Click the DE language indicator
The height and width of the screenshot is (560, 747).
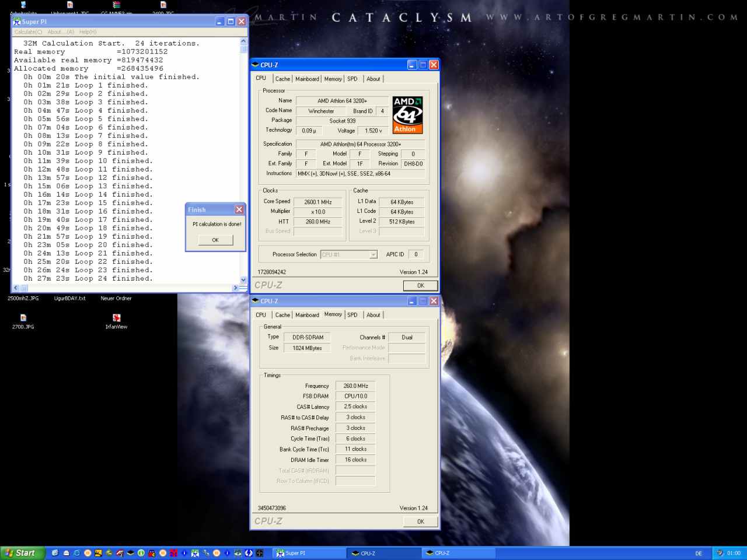(x=699, y=553)
